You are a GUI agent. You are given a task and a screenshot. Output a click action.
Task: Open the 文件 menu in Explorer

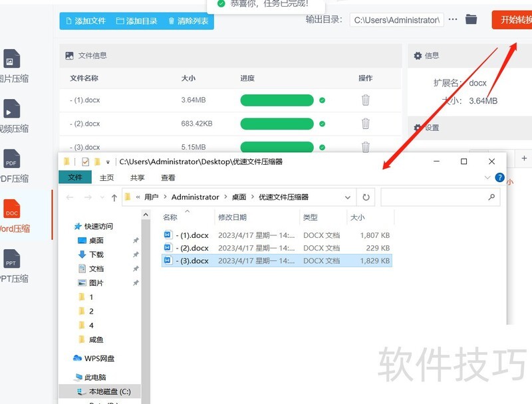tap(75, 177)
